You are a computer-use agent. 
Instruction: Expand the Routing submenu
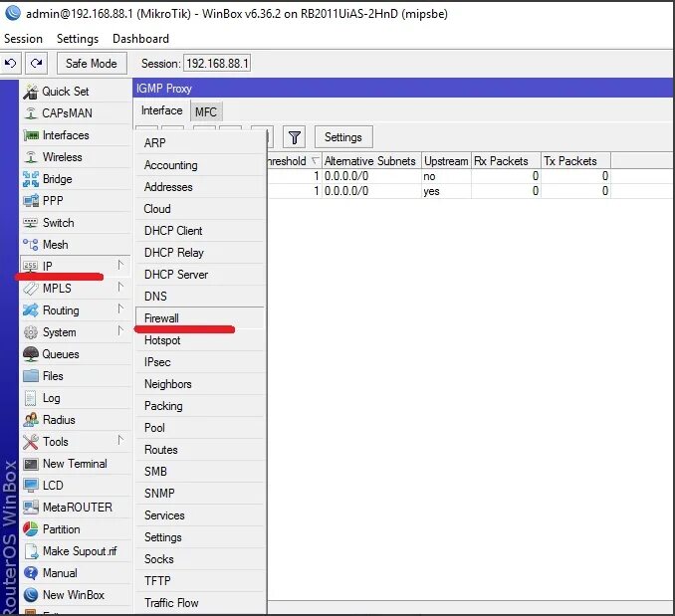pyautogui.click(x=76, y=310)
